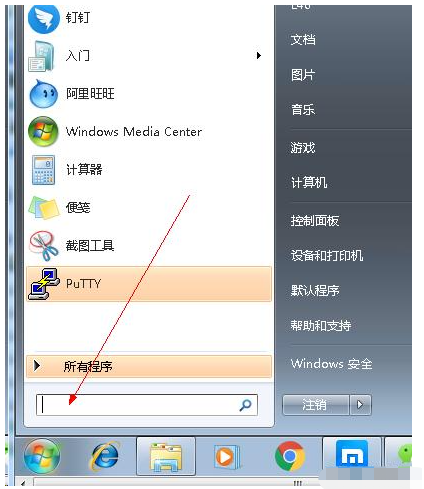Open Windows Media Player taskbar icon
The height and width of the screenshot is (489, 424).
pyautogui.click(x=227, y=456)
